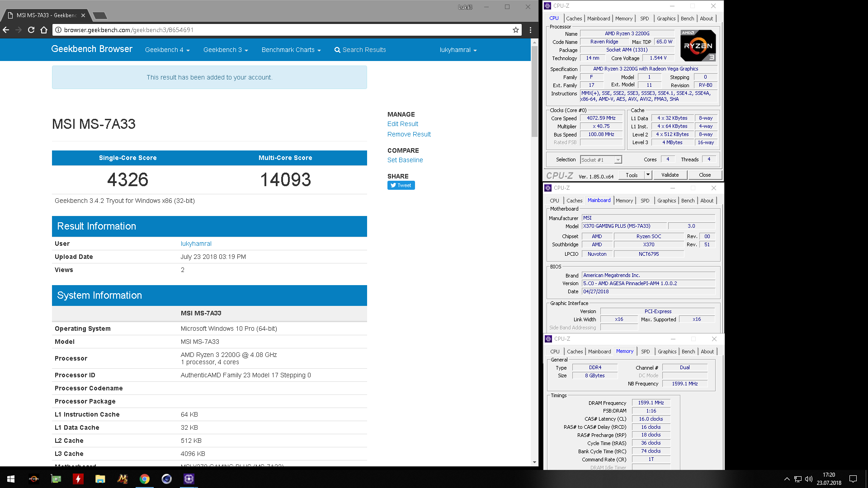Click the Remove Result link

[409, 134]
